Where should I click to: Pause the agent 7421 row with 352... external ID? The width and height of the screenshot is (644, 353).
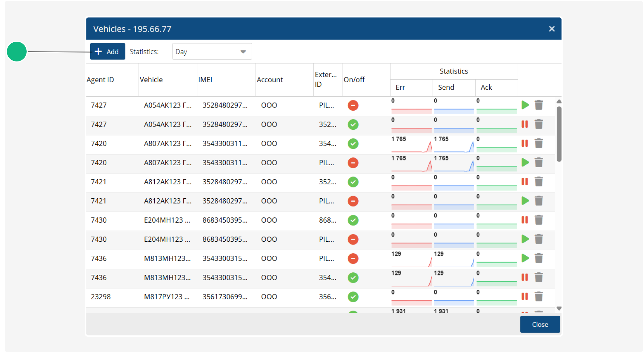pos(525,182)
